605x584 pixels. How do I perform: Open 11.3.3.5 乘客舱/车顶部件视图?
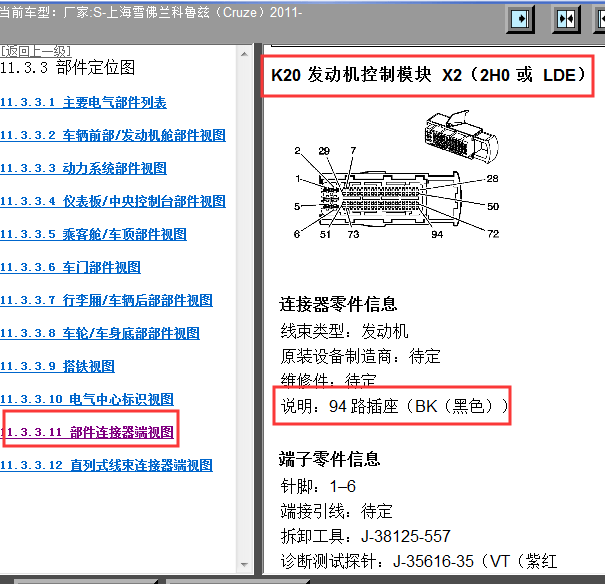click(x=93, y=235)
